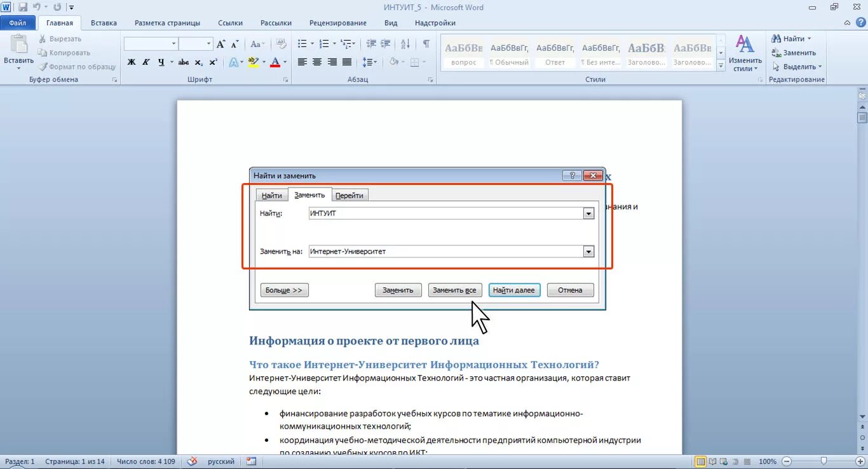
Task: Click the Отмена button
Action: pyautogui.click(x=570, y=290)
